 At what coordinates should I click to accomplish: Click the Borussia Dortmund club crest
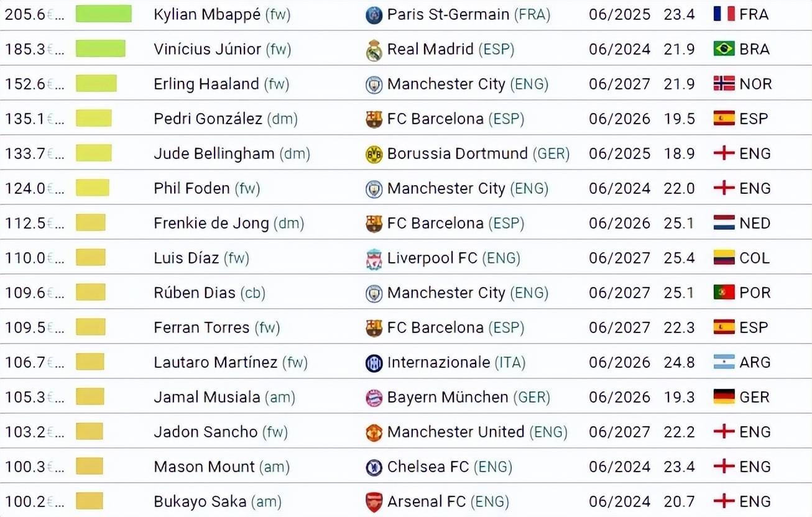374,154
